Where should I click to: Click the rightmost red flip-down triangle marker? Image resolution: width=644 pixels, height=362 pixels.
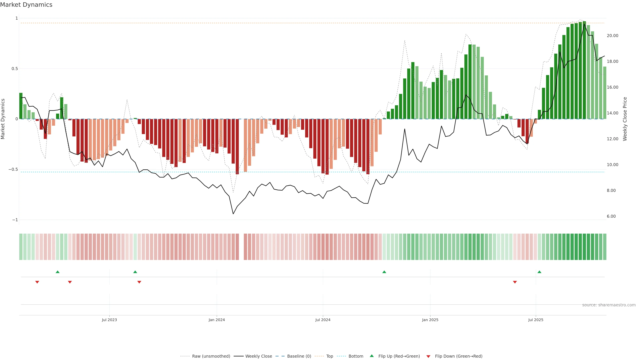click(x=515, y=282)
